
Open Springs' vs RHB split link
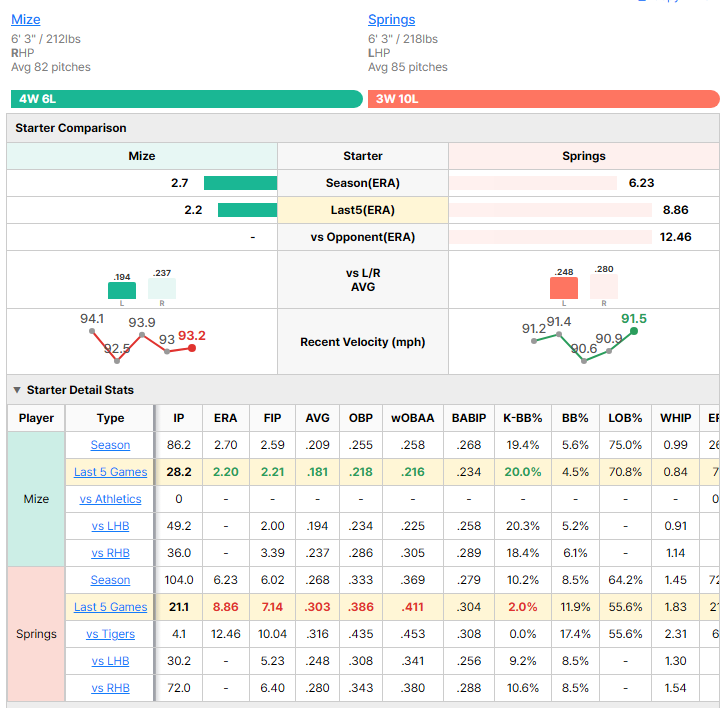tap(110, 688)
